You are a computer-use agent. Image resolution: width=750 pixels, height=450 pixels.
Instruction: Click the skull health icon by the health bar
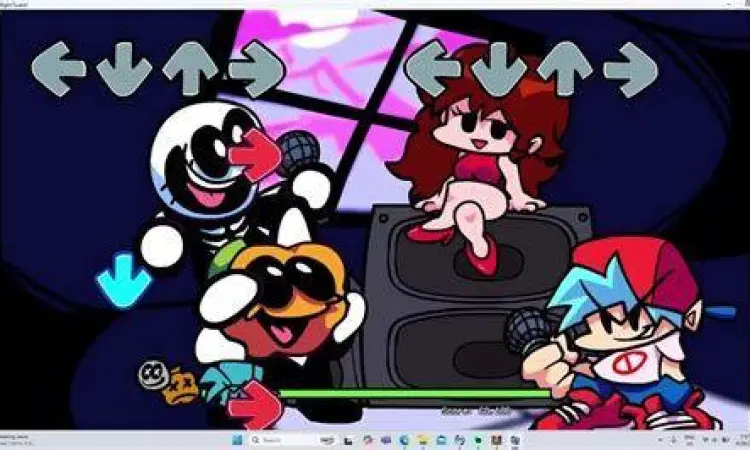pyautogui.click(x=152, y=373)
